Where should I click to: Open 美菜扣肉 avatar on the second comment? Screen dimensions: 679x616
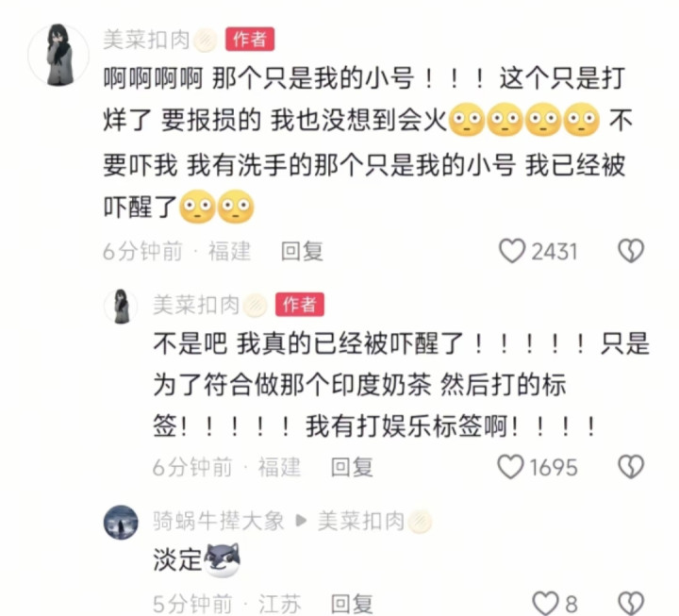coord(122,306)
